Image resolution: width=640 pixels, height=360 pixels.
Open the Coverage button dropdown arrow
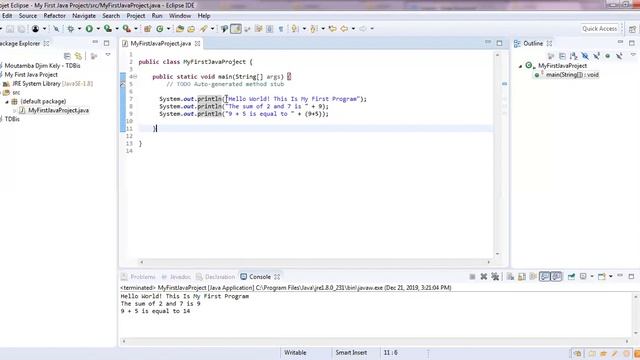[x=117, y=29]
